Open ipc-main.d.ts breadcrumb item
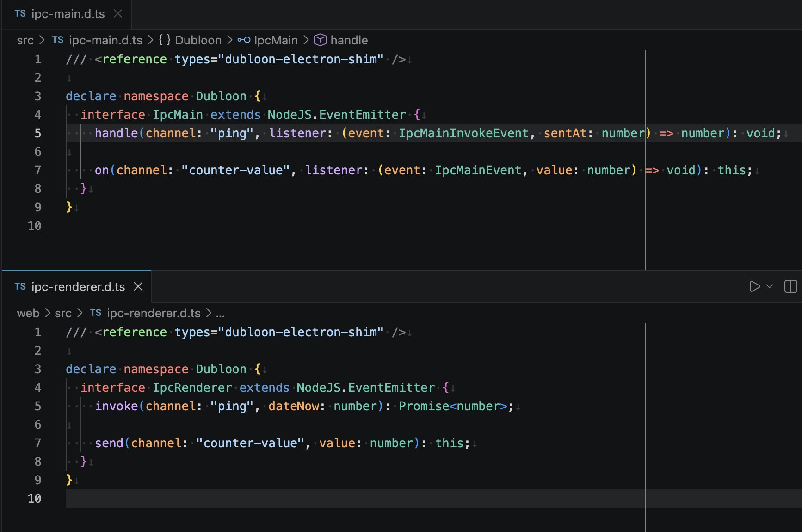Image resolution: width=802 pixels, height=532 pixels. (105, 41)
